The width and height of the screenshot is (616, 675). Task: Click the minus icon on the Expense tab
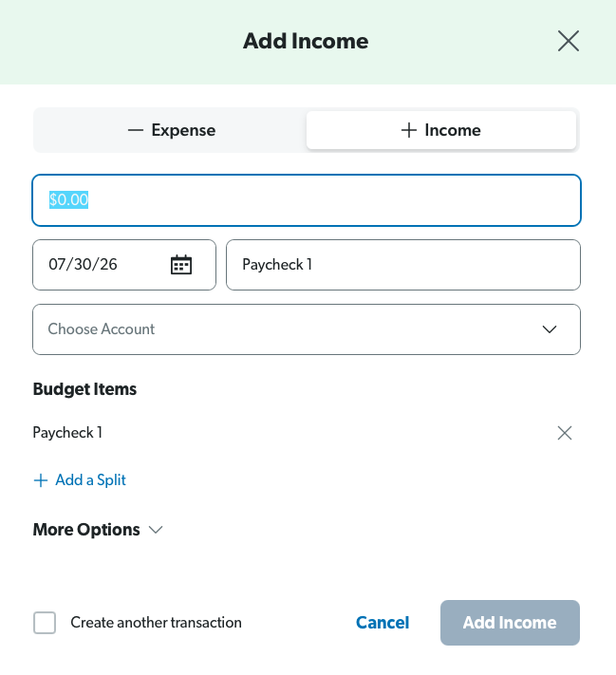click(x=136, y=130)
